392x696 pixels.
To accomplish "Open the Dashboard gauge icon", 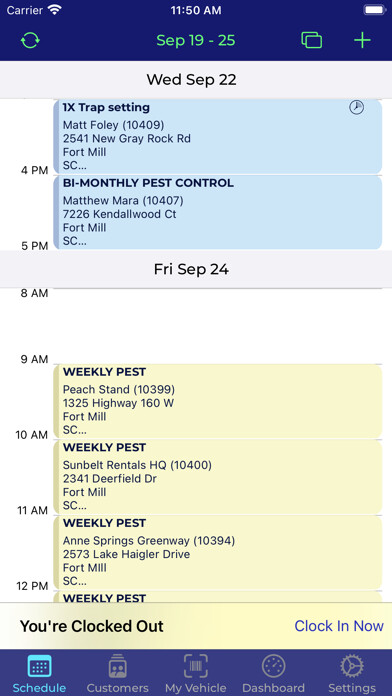I will (273, 667).
